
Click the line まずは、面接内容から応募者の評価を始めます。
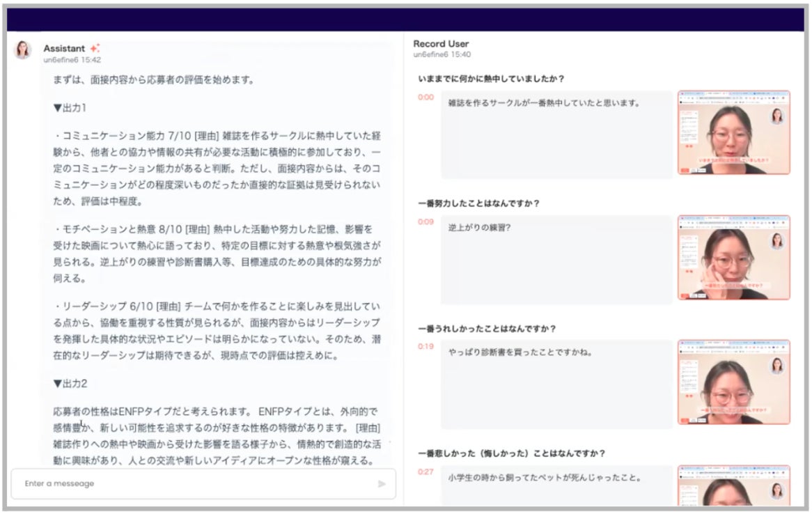pyautogui.click(x=154, y=80)
